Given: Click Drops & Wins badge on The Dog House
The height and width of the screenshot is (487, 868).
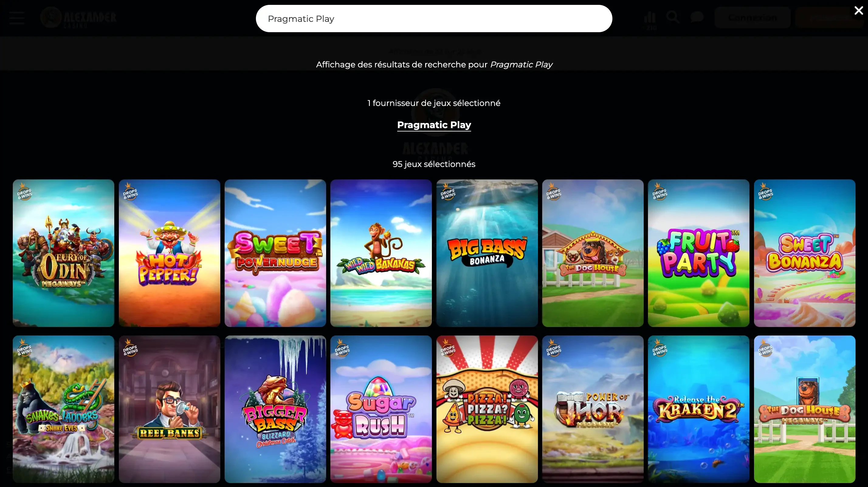Looking at the screenshot, I should point(554,192).
